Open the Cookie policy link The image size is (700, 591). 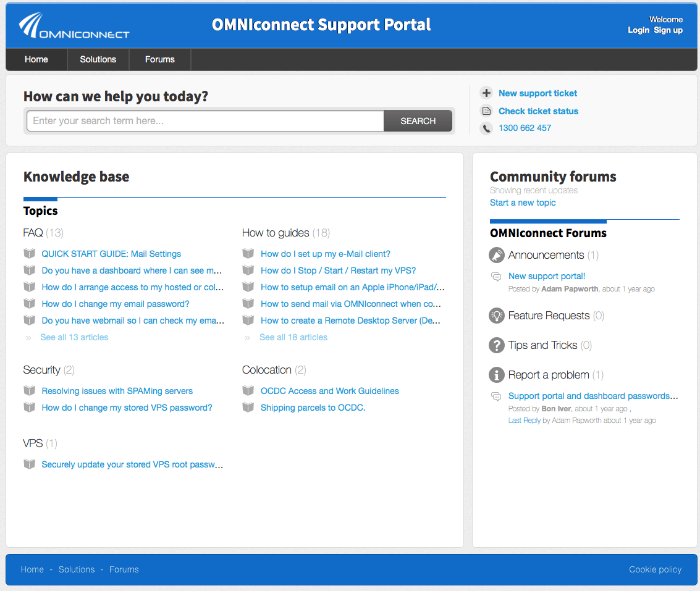(655, 569)
